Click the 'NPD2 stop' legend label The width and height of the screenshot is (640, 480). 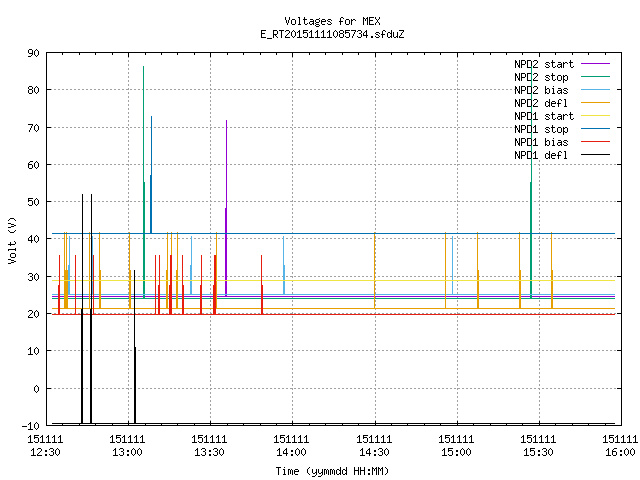pyautogui.click(x=541, y=77)
